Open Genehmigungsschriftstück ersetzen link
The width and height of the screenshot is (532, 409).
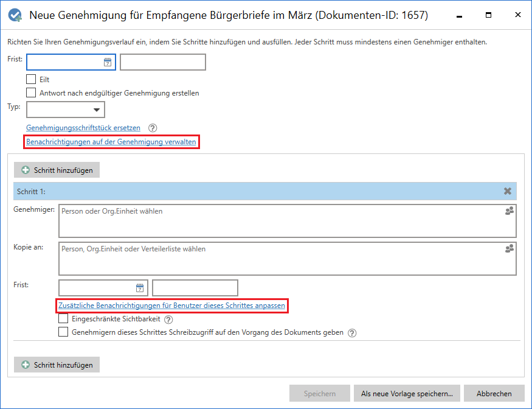click(83, 128)
